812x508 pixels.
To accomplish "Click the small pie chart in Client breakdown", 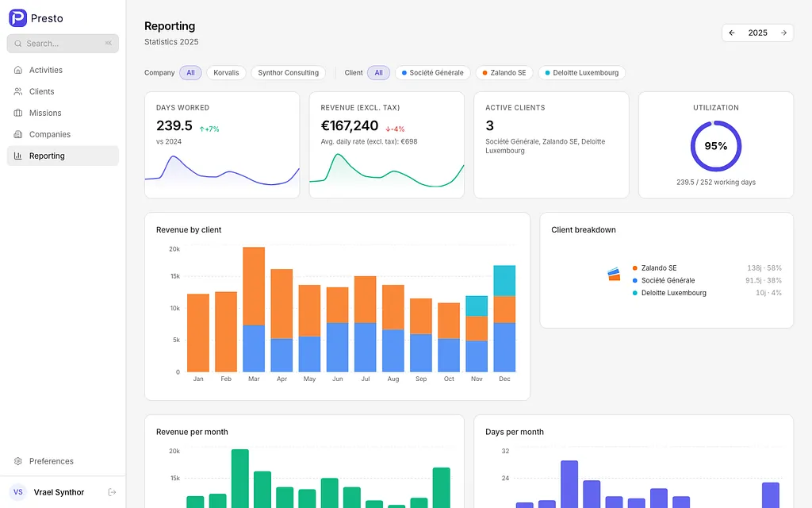I will [x=615, y=274].
